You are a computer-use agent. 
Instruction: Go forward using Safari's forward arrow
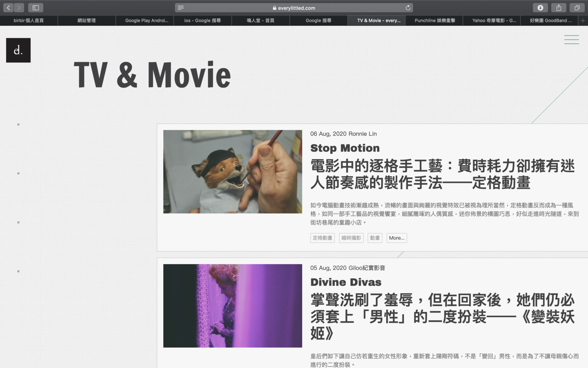click(x=19, y=7)
